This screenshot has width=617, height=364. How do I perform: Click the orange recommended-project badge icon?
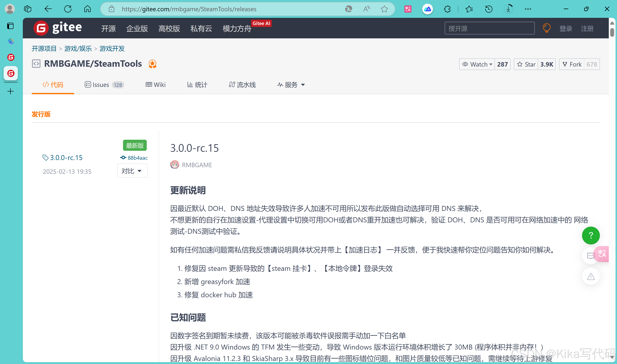click(152, 64)
